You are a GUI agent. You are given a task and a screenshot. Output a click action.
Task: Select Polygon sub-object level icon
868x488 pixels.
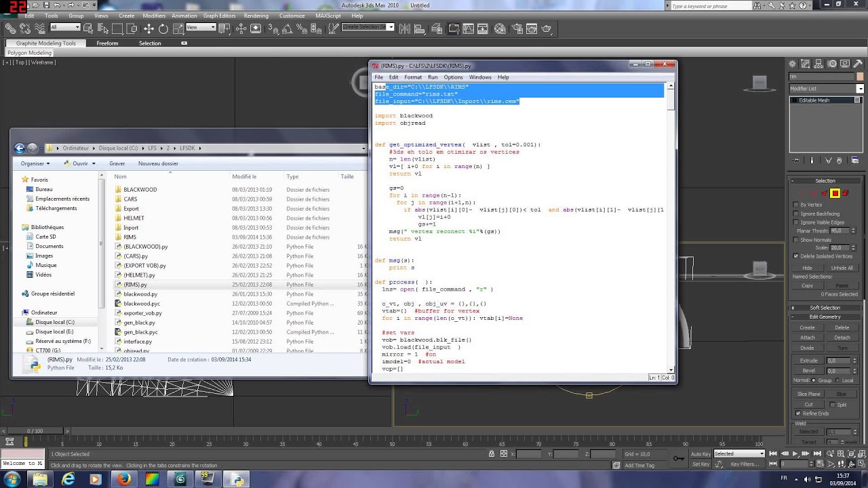(835, 193)
